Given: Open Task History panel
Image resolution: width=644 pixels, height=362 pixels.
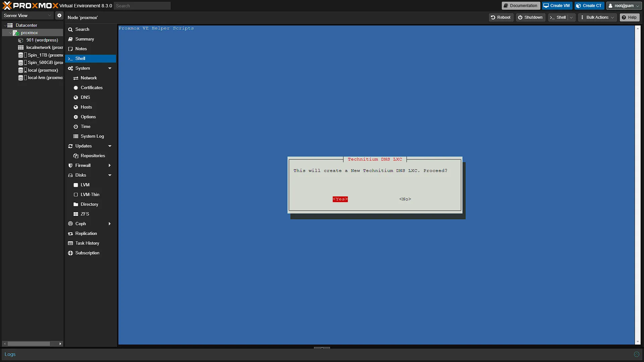Looking at the screenshot, I should [x=91, y=243].
